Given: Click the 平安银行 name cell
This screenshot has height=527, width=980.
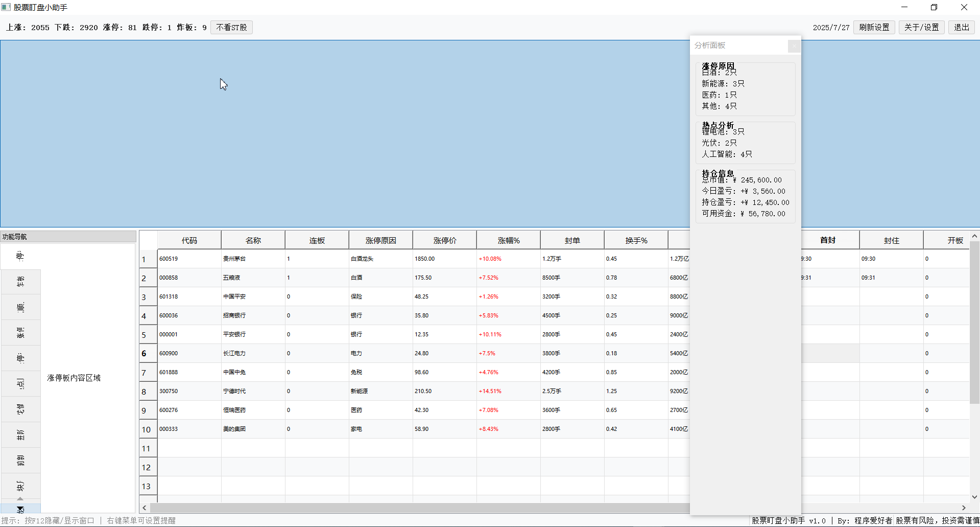Looking at the screenshot, I should click(x=253, y=334).
